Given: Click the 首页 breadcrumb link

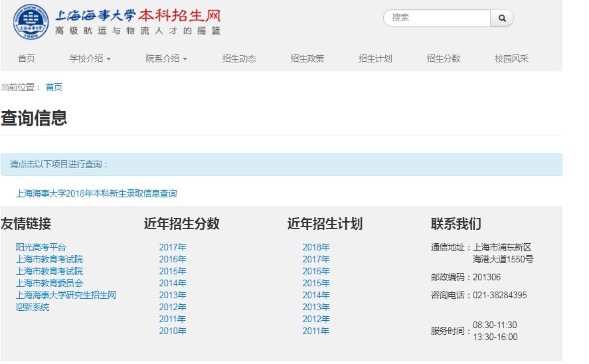Looking at the screenshot, I should pyautogui.click(x=54, y=87).
